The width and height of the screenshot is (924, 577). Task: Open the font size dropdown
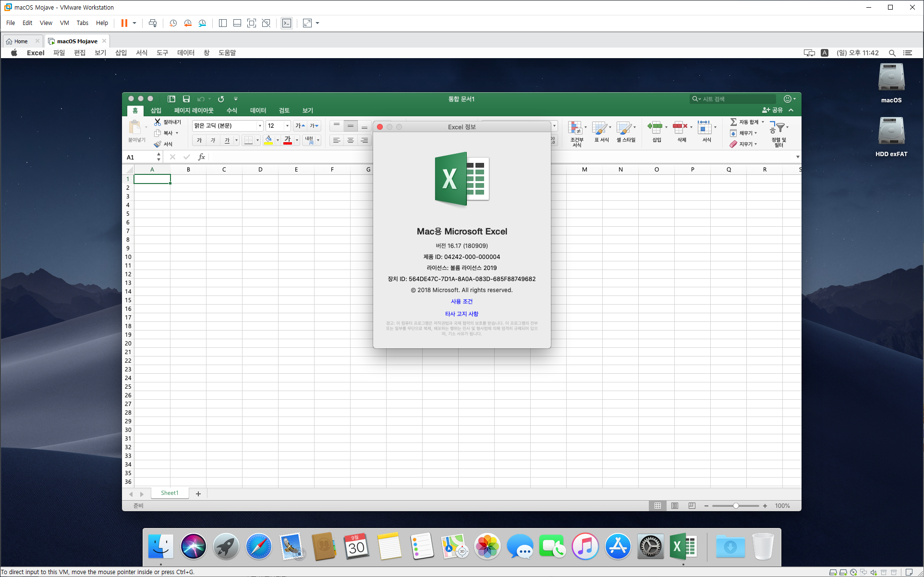(x=287, y=126)
